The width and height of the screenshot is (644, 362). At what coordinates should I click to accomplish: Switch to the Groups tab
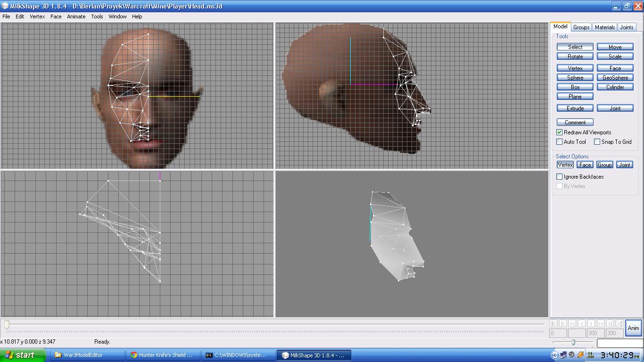pos(581,27)
